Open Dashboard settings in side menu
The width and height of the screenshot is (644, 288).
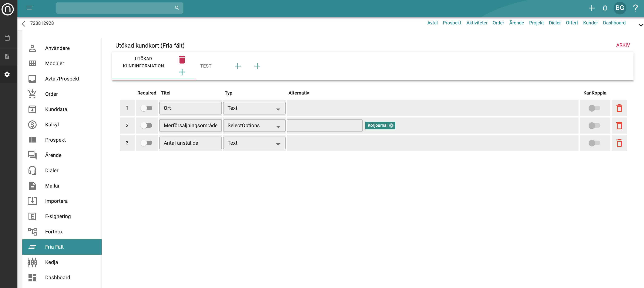point(62,278)
